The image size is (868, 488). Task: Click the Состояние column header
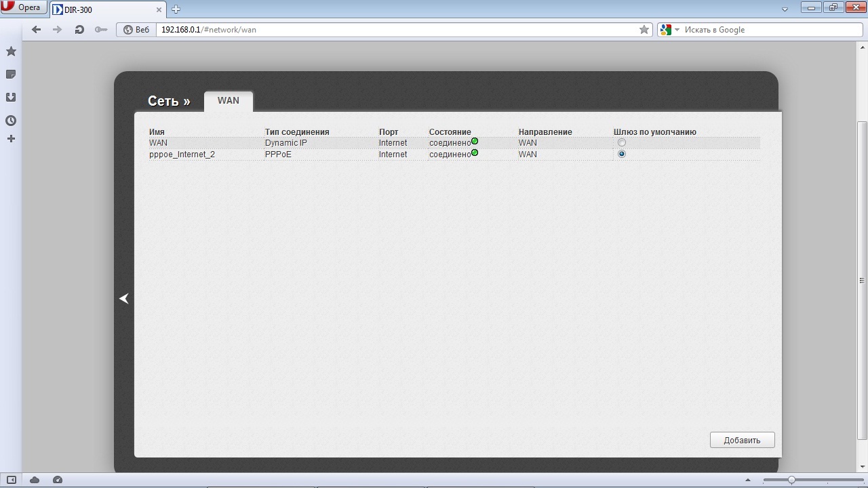coord(450,132)
